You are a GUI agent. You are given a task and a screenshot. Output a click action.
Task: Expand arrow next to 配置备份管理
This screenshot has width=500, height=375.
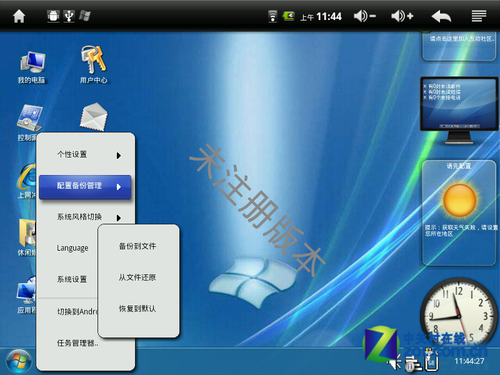pyautogui.click(x=119, y=187)
